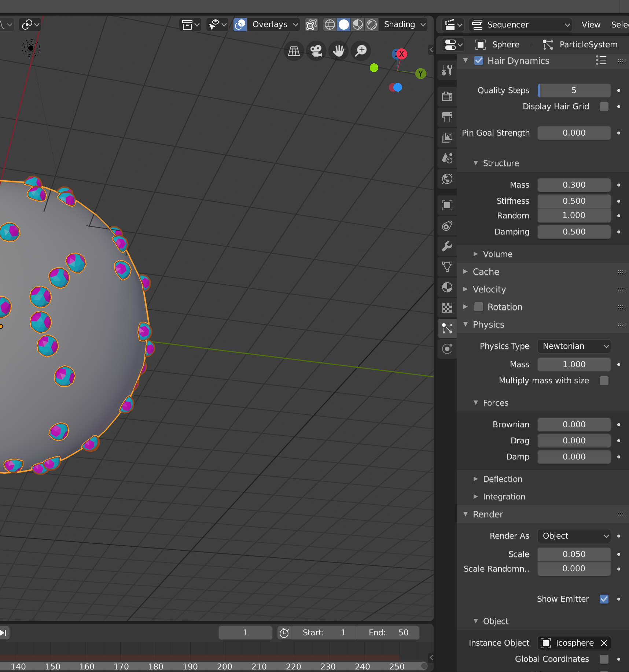Click the Y axis gizmo handle
Image resolution: width=629 pixels, height=672 pixels.
pos(421,74)
